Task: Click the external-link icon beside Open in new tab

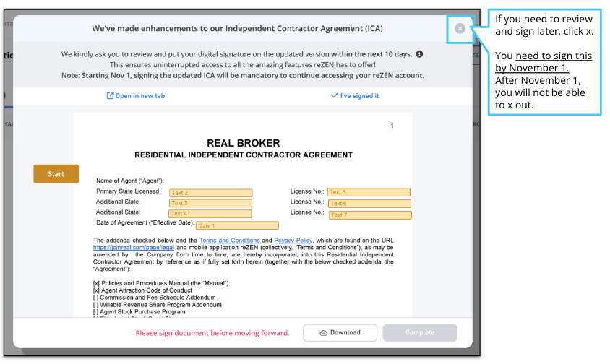Action: coord(110,95)
